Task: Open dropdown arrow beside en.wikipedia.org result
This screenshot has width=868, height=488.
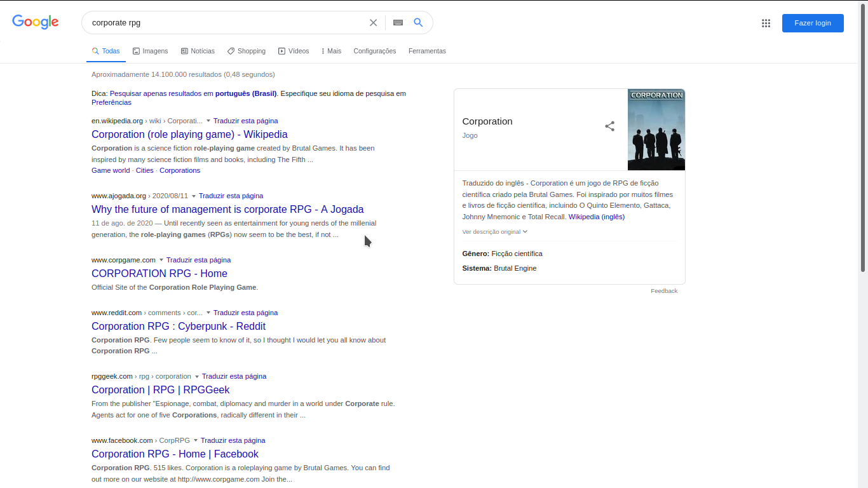Action: [x=208, y=121]
